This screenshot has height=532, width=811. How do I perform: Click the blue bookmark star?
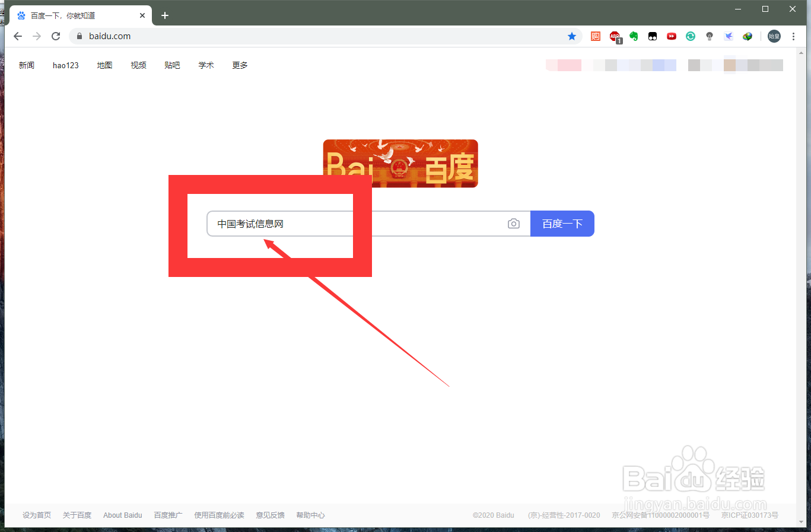(572, 36)
